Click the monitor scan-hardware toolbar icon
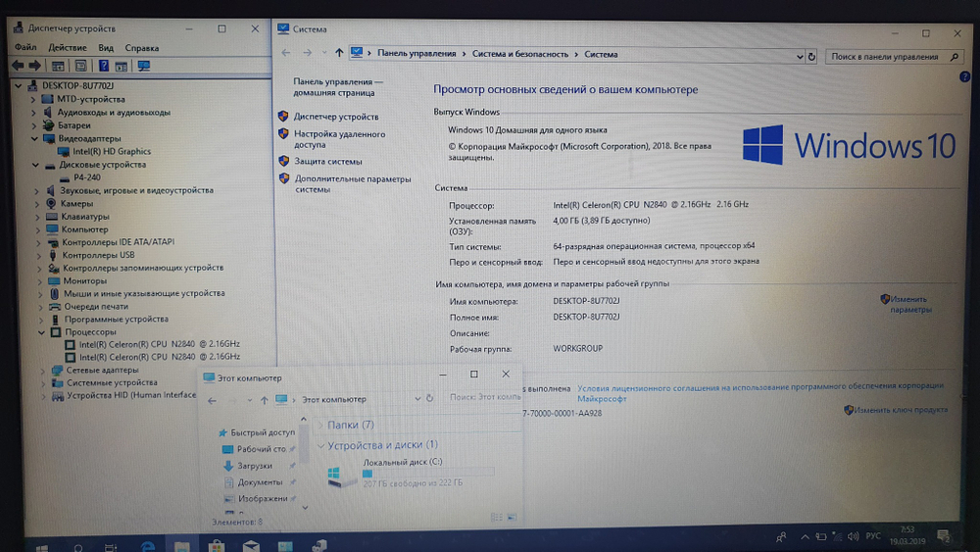 [x=144, y=66]
